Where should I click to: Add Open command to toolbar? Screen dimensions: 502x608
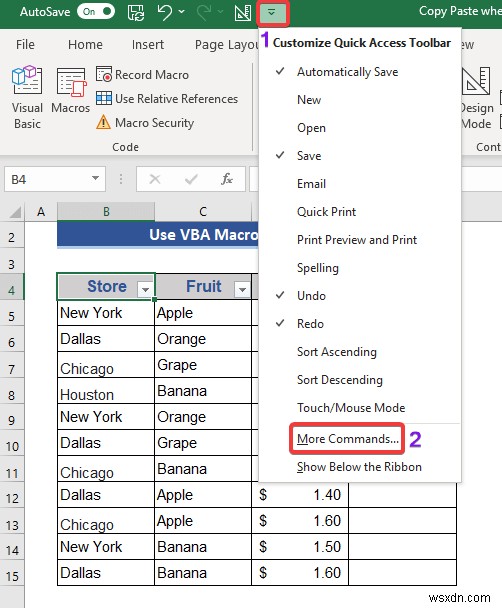[x=360, y=128]
